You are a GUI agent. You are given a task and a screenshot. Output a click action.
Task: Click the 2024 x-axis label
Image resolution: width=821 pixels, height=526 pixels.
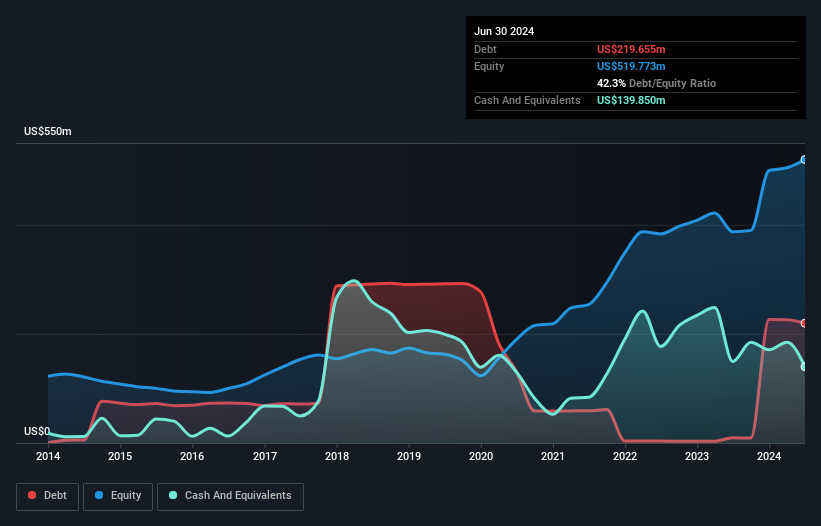[769, 456]
